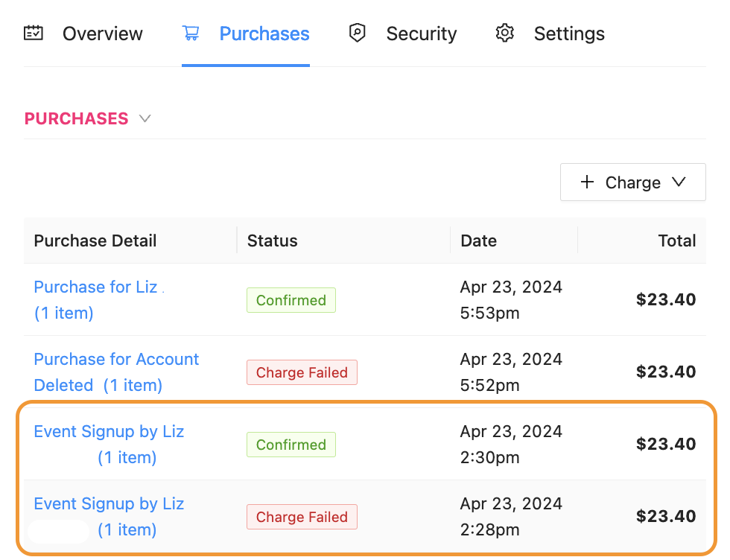Screen dimensions: 730x560
Task: Click the Overview calendar icon
Action: coord(34,34)
